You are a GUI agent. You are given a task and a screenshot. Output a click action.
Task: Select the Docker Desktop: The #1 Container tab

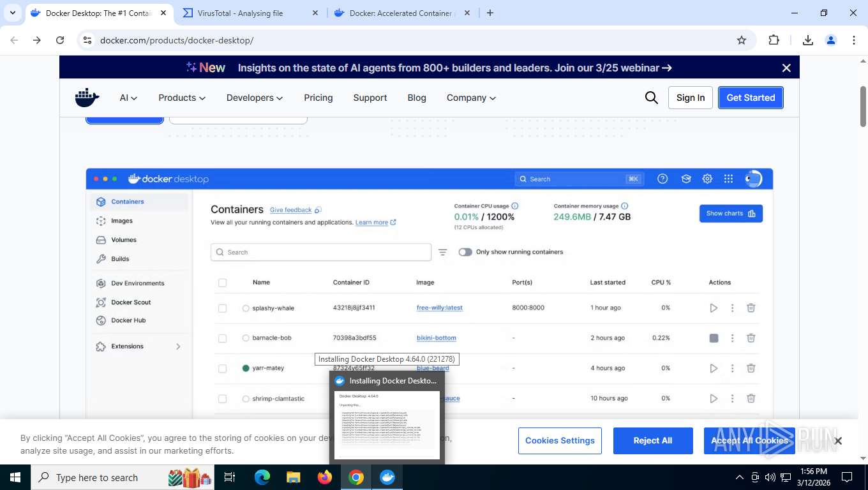click(98, 13)
